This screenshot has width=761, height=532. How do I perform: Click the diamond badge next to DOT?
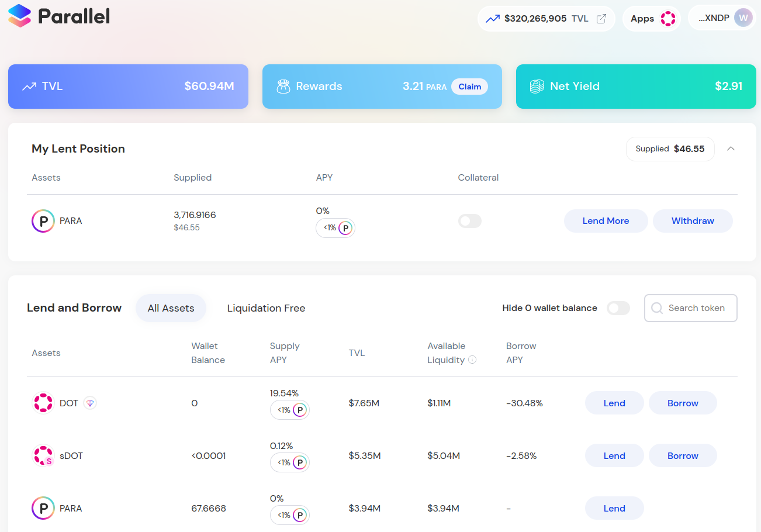tap(89, 403)
